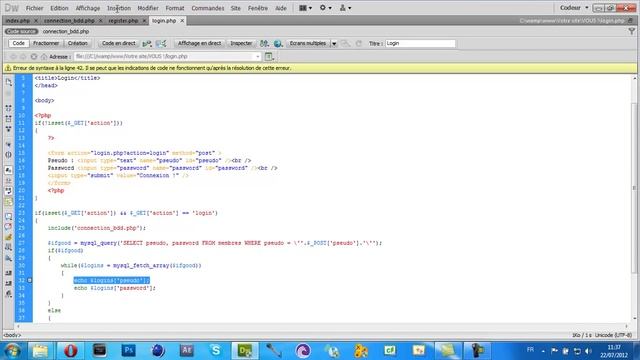Open Photoshop from taskbar
640x360 pixels.
(x=129, y=351)
